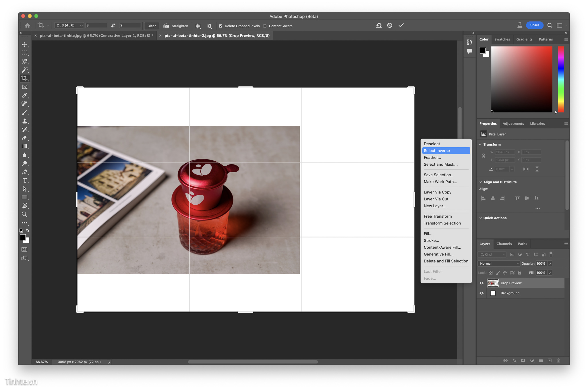The width and height of the screenshot is (588, 389).
Task: Select the Move tool
Action: point(24,44)
